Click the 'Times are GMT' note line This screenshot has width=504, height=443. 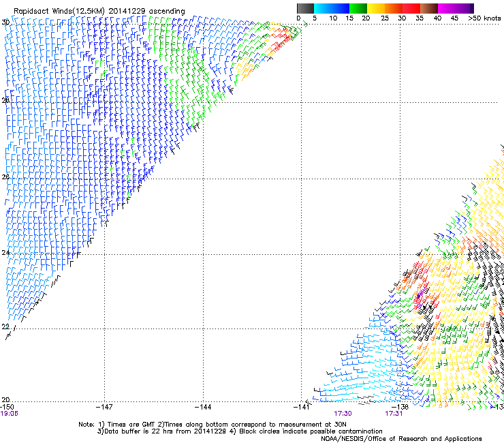pyautogui.click(x=212, y=425)
